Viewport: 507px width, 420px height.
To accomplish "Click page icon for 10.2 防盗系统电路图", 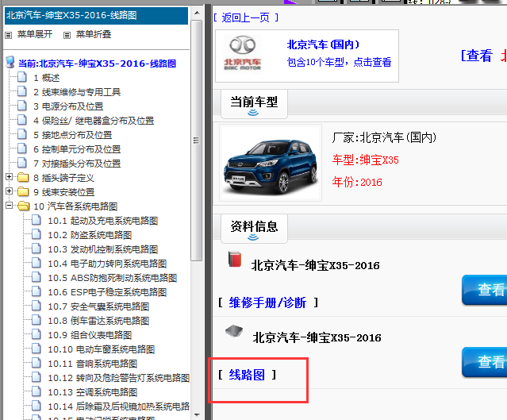I will [x=36, y=234].
